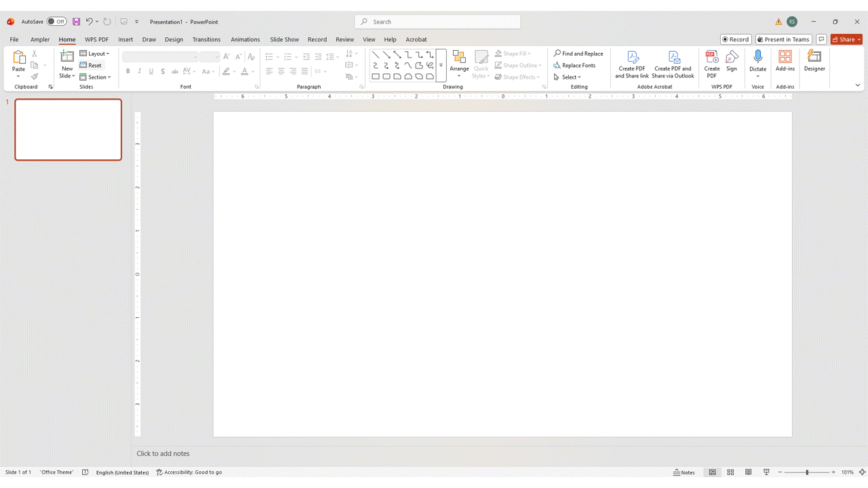
Task: Click the Undo icon
Action: 89,22
